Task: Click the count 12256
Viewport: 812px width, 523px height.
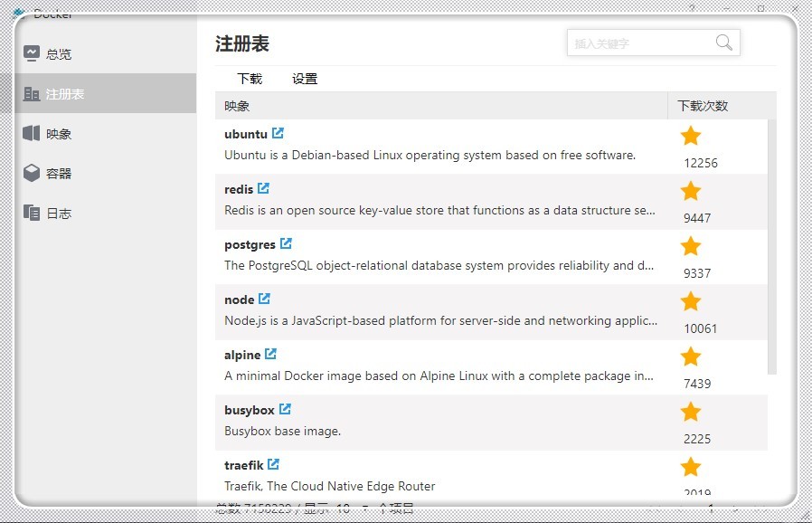Action: click(701, 163)
